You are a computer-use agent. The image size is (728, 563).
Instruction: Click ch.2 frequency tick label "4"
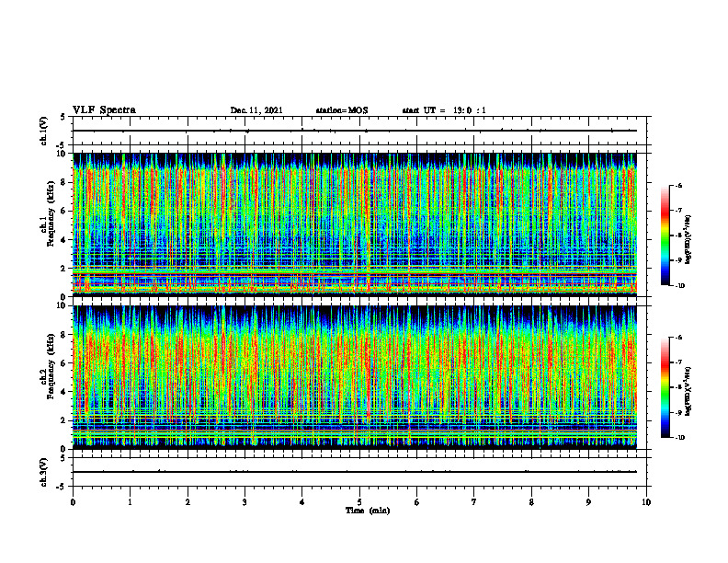pos(64,393)
